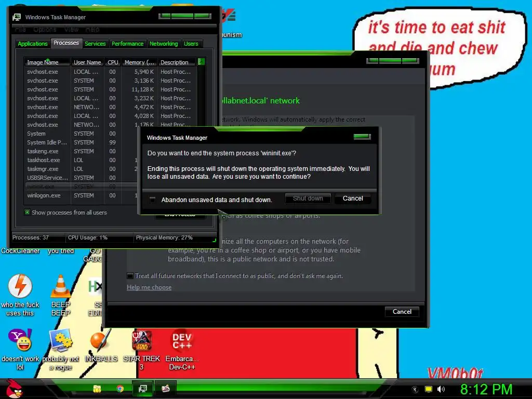Click the 8:12 PM clock

[x=486, y=389]
